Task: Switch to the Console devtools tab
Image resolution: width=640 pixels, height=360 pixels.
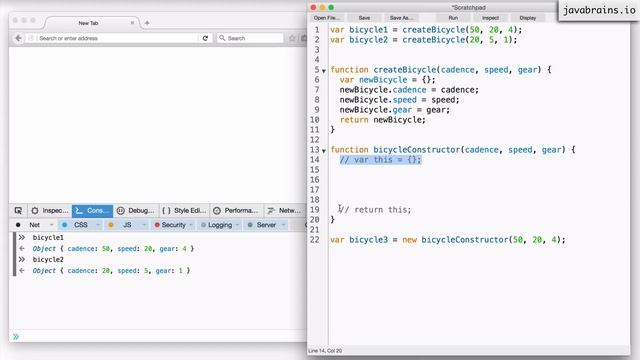Action: (x=93, y=211)
